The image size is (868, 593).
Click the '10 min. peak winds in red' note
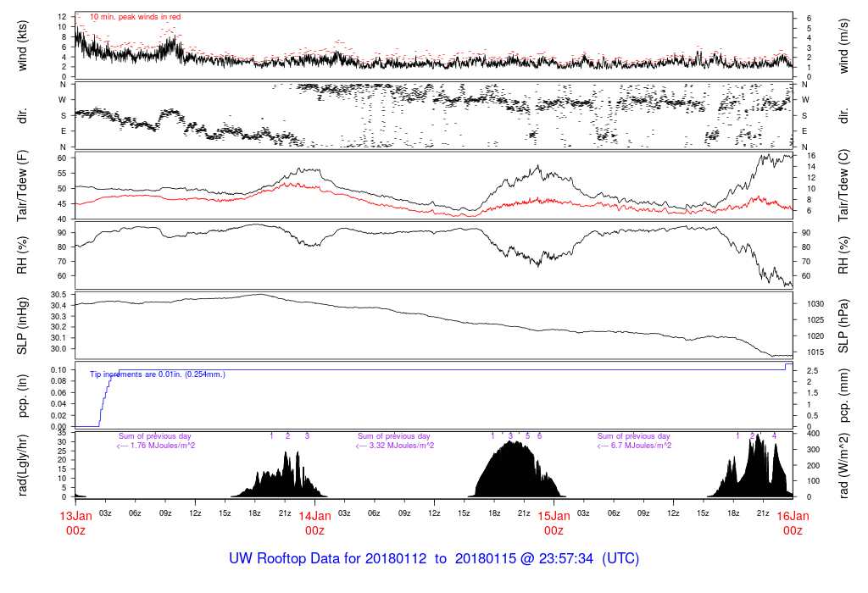coord(135,17)
